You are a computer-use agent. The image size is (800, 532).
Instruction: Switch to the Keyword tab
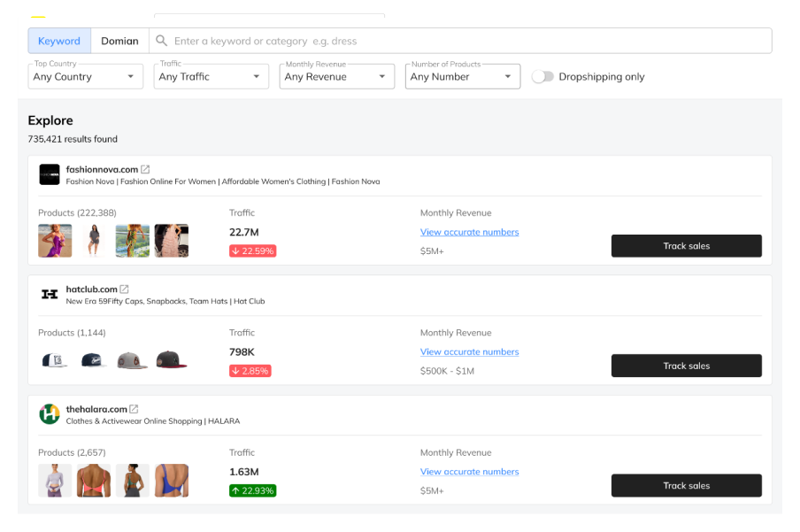(x=59, y=41)
